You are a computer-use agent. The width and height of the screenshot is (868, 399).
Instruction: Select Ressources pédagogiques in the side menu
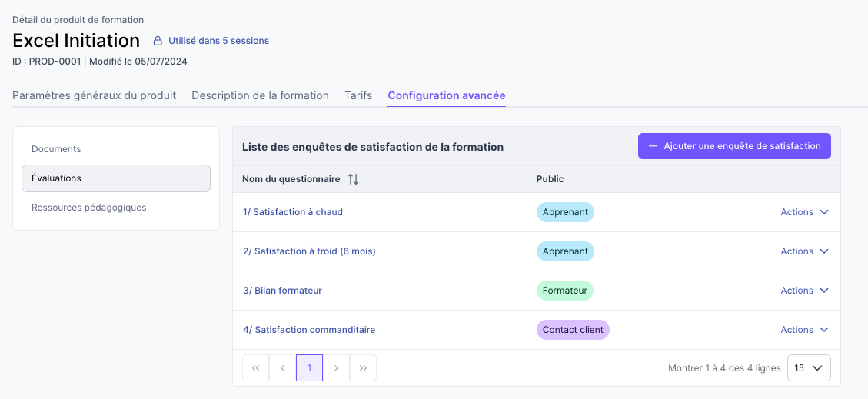pos(115,208)
